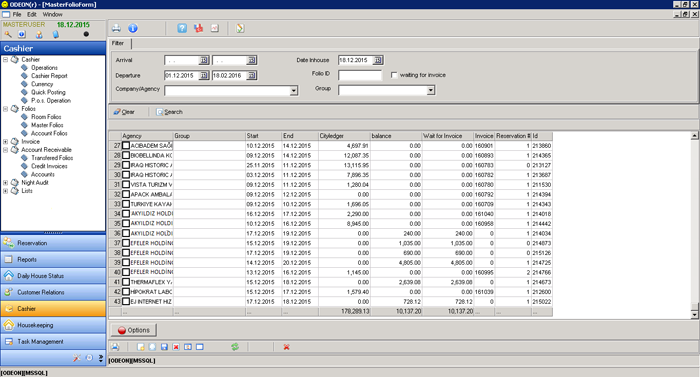Open the Arrival start date calendar picker
Screen dimensions: 700x377
pos(204,60)
